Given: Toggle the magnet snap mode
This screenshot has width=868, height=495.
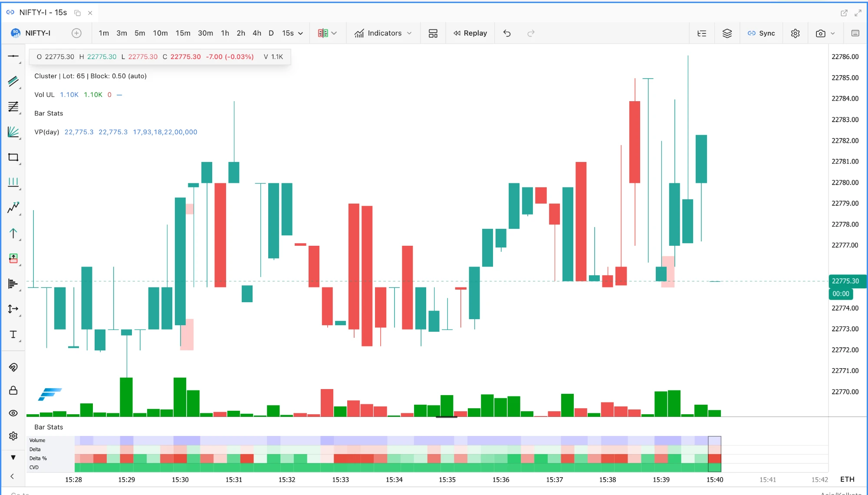Looking at the screenshot, I should coord(13,367).
